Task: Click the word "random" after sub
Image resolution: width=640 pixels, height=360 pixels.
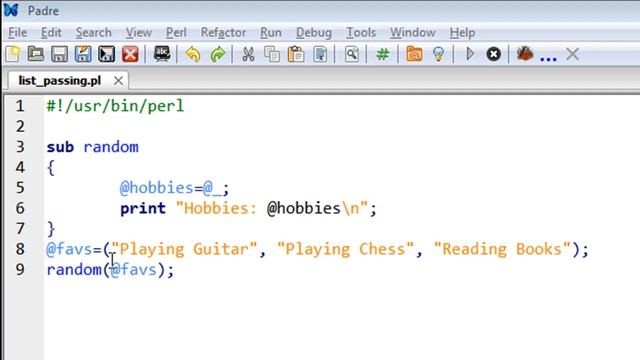Action: point(111,147)
